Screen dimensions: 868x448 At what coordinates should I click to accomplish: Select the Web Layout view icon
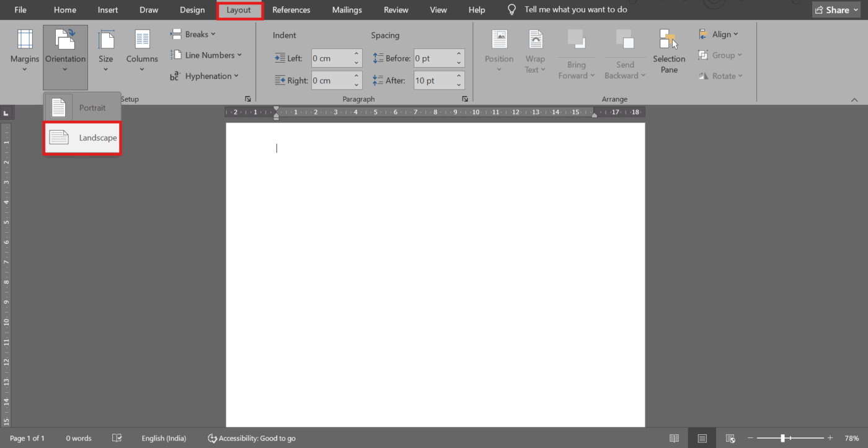click(x=730, y=437)
